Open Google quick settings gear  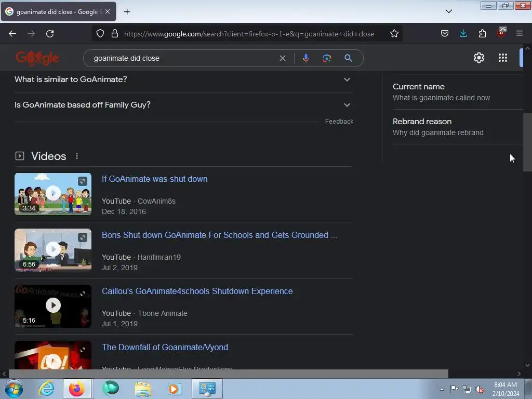[478, 58]
